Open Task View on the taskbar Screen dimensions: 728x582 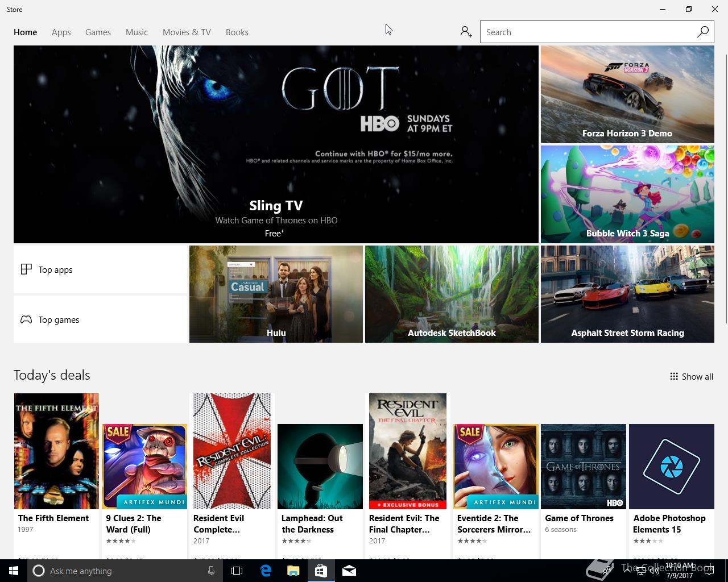click(x=237, y=571)
